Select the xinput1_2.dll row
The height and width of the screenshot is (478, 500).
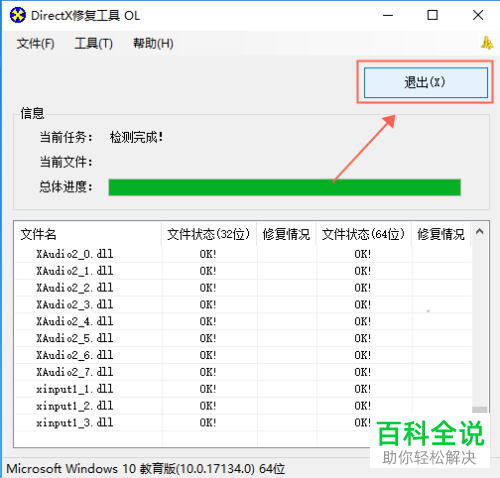click(243, 406)
